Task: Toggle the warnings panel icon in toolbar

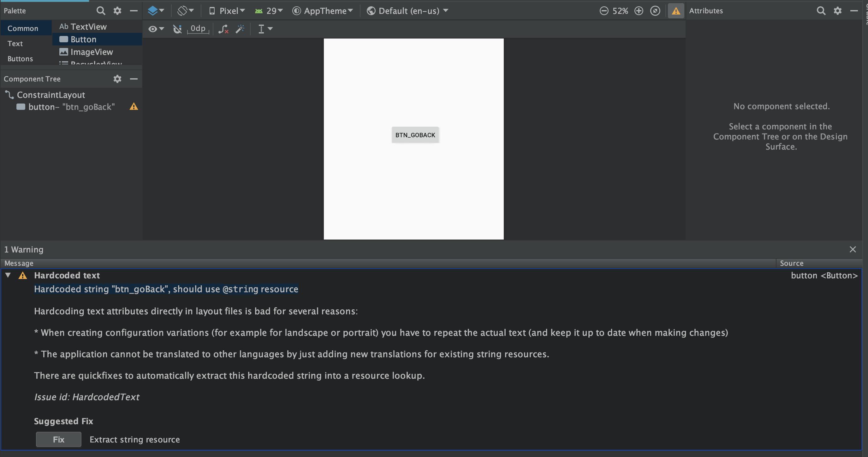Action: [x=676, y=11]
